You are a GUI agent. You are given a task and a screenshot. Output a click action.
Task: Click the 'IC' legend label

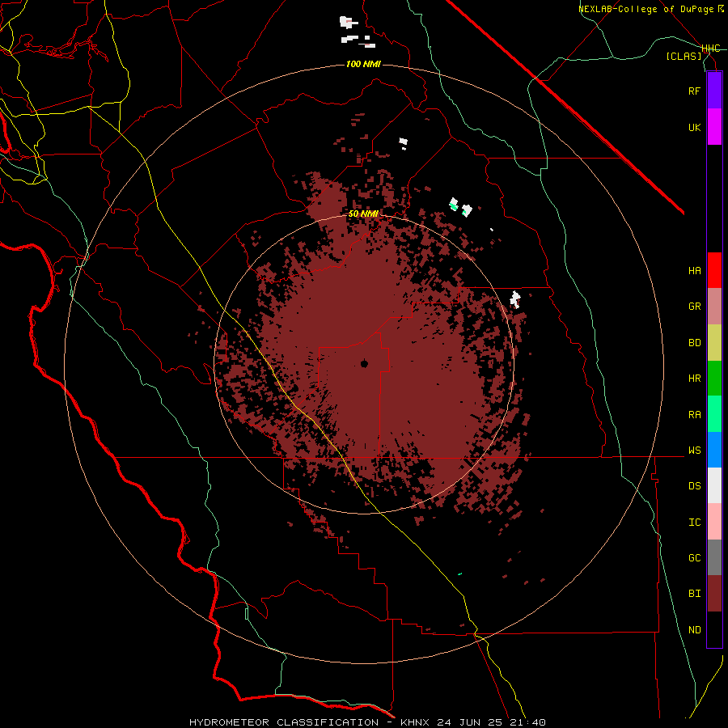pos(695,523)
